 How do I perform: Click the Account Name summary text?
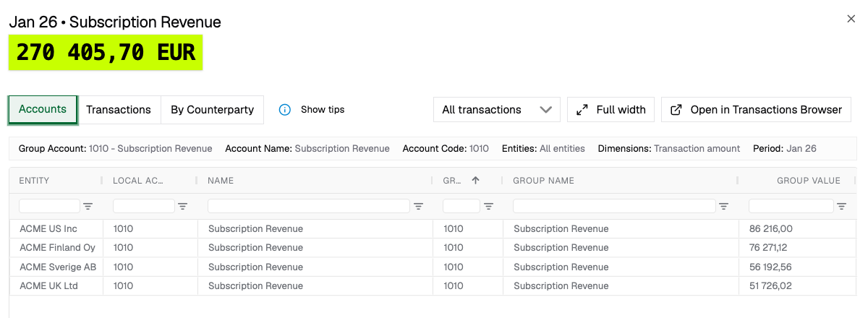307,148
